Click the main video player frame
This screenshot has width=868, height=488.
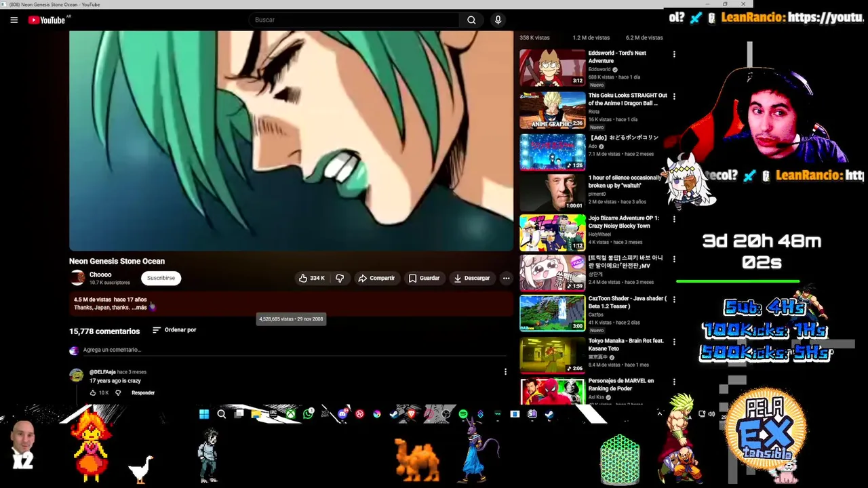(x=292, y=141)
